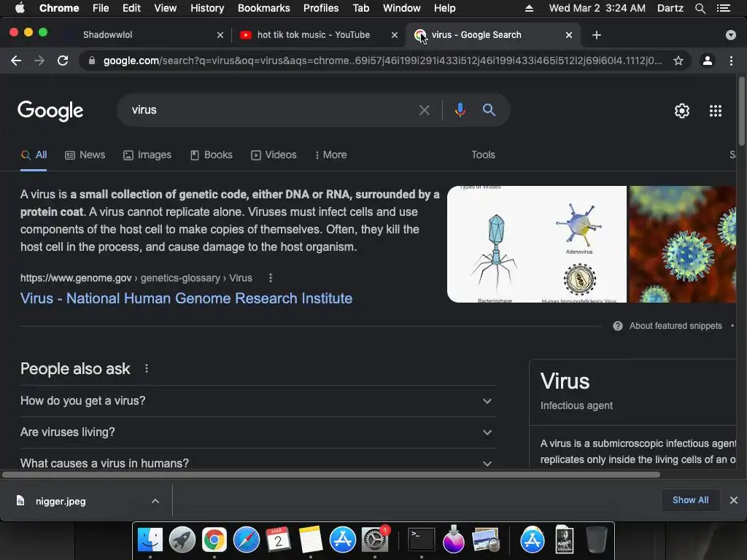
Task: Select the News results tab
Action: [85, 155]
